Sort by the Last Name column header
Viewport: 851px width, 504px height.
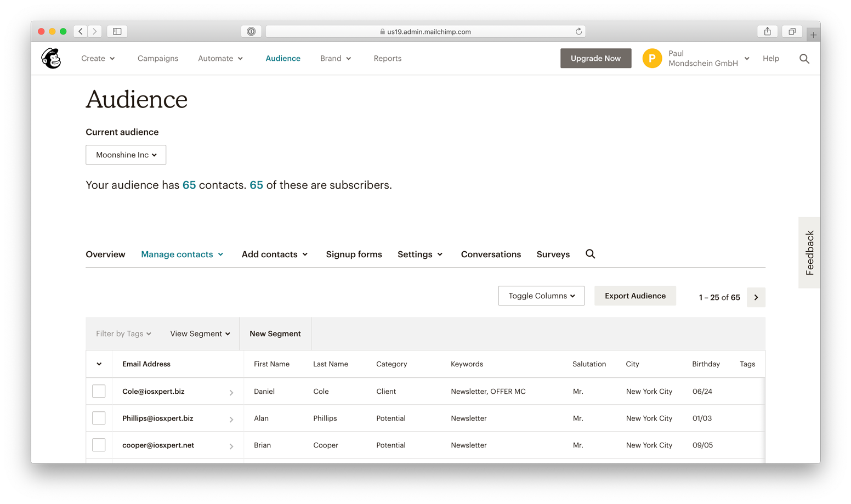tap(331, 364)
